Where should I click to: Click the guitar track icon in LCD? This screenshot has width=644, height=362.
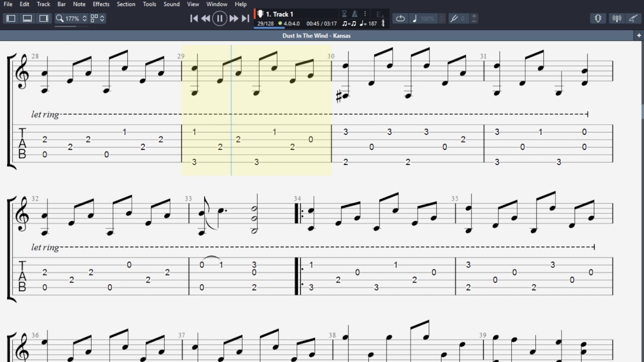pyautogui.click(x=260, y=14)
